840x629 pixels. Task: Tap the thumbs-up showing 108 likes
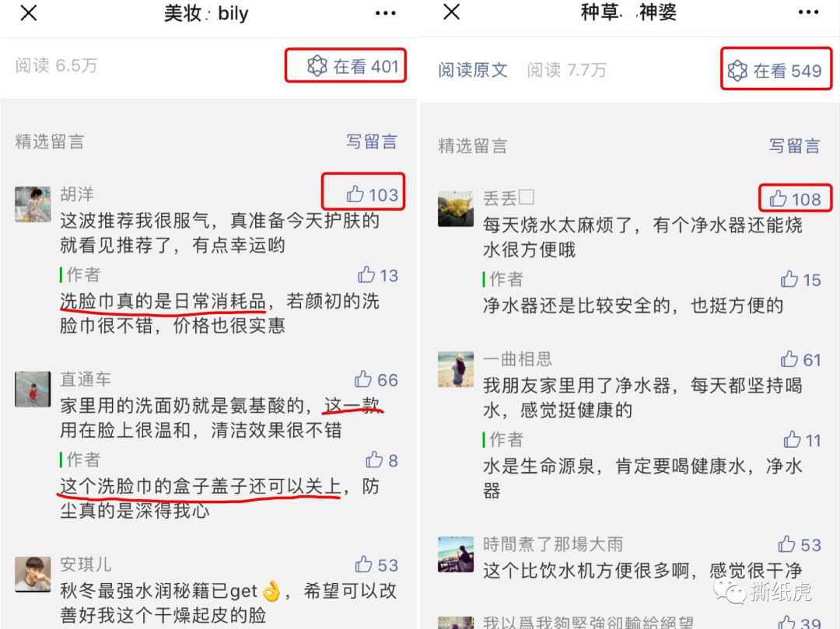pyautogui.click(x=795, y=199)
